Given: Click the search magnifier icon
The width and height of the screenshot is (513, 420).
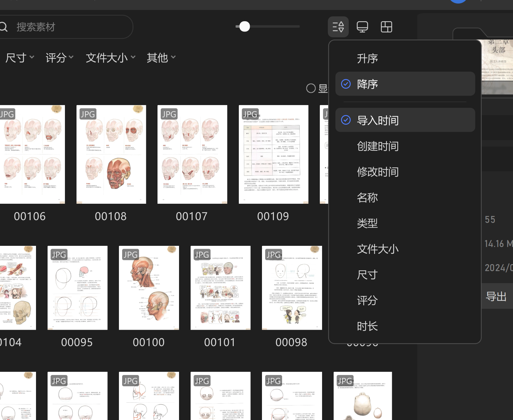Looking at the screenshot, I should click(x=3, y=27).
